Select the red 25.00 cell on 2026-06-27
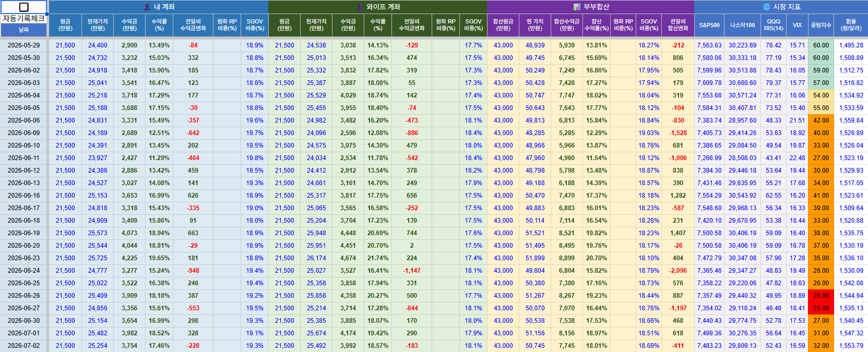This screenshot has width=868, height=352. [821, 308]
